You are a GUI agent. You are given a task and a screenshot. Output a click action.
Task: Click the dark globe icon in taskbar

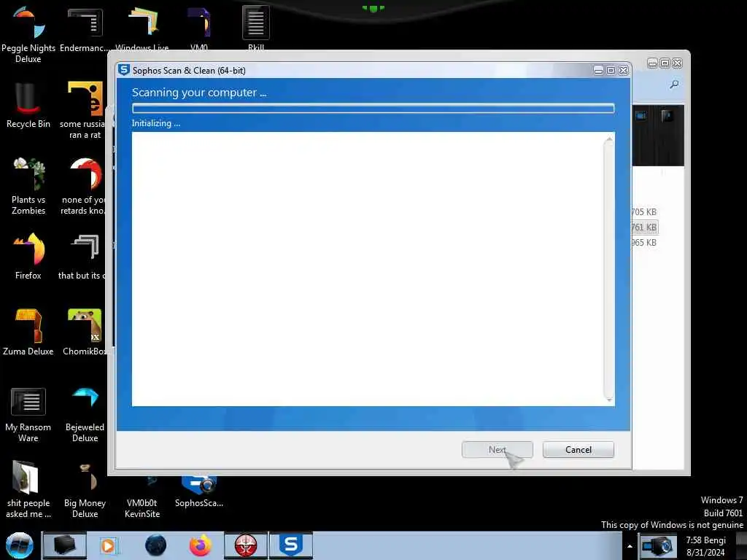(156, 545)
